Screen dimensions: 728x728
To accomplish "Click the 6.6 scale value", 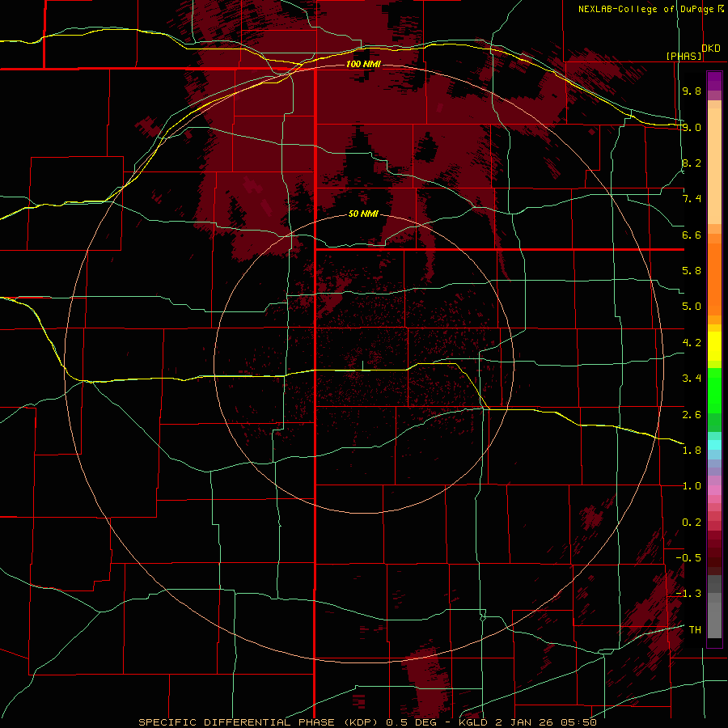I will pyautogui.click(x=692, y=235).
